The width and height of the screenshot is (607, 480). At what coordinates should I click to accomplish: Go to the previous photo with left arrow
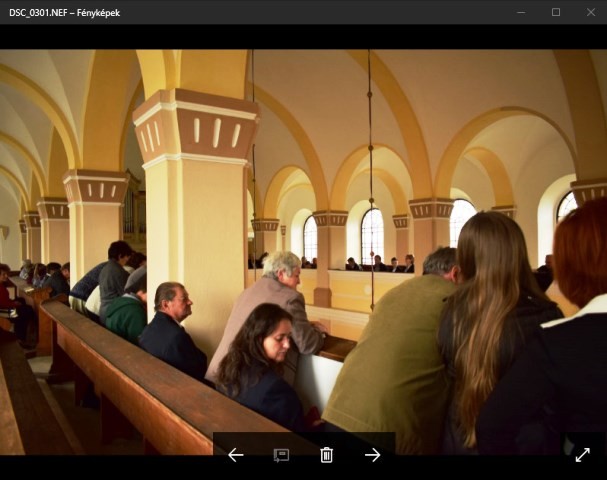pyautogui.click(x=236, y=455)
